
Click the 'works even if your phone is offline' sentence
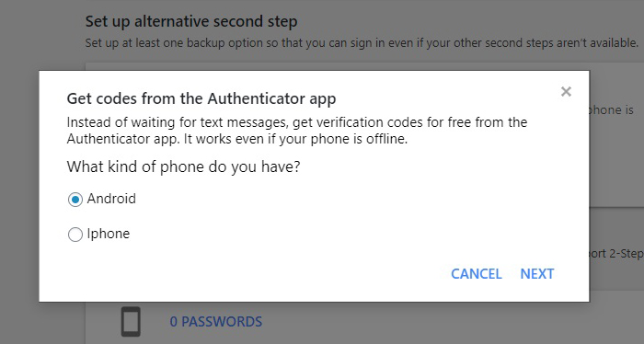pyautogui.click(x=295, y=139)
